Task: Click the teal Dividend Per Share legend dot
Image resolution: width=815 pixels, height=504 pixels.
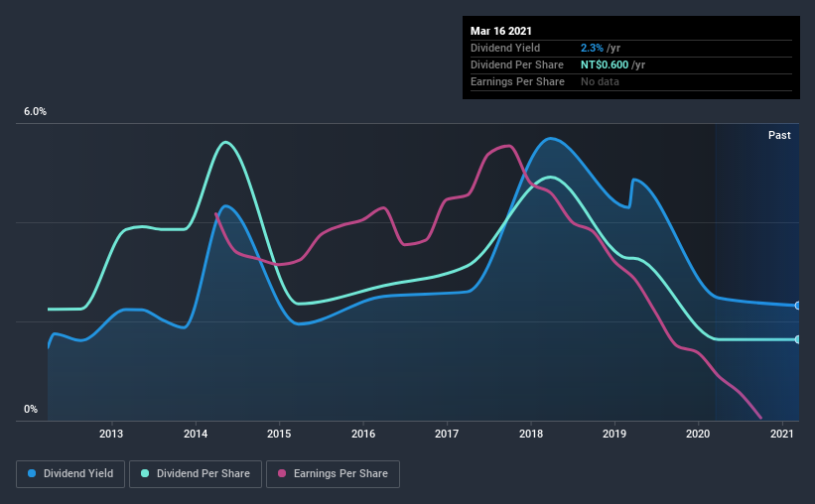Action: (145, 473)
